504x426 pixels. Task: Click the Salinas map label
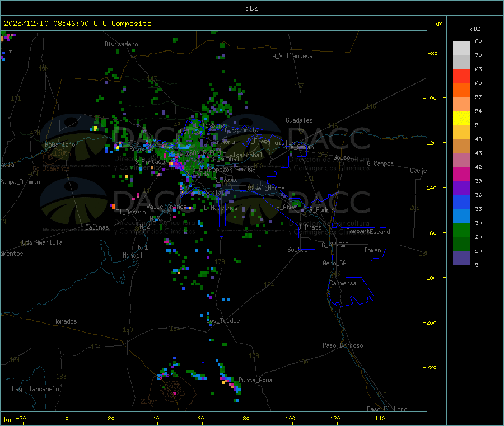click(97, 227)
